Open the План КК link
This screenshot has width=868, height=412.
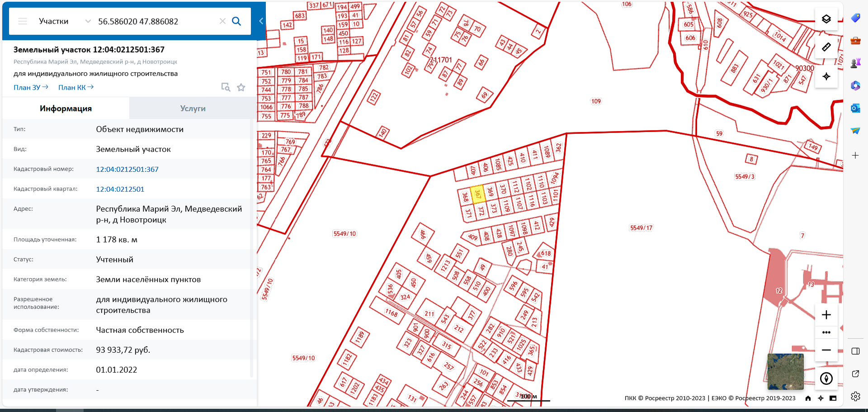[76, 87]
